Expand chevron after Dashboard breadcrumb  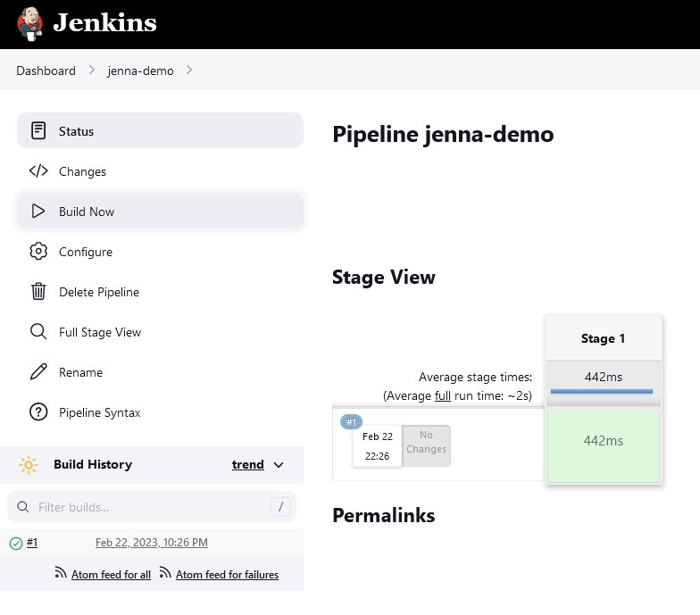click(x=91, y=70)
